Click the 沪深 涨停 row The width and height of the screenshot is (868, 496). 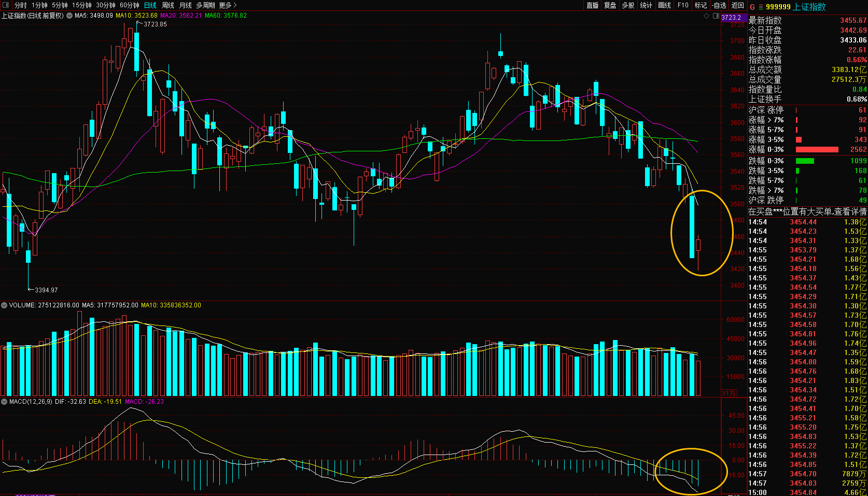coord(807,110)
